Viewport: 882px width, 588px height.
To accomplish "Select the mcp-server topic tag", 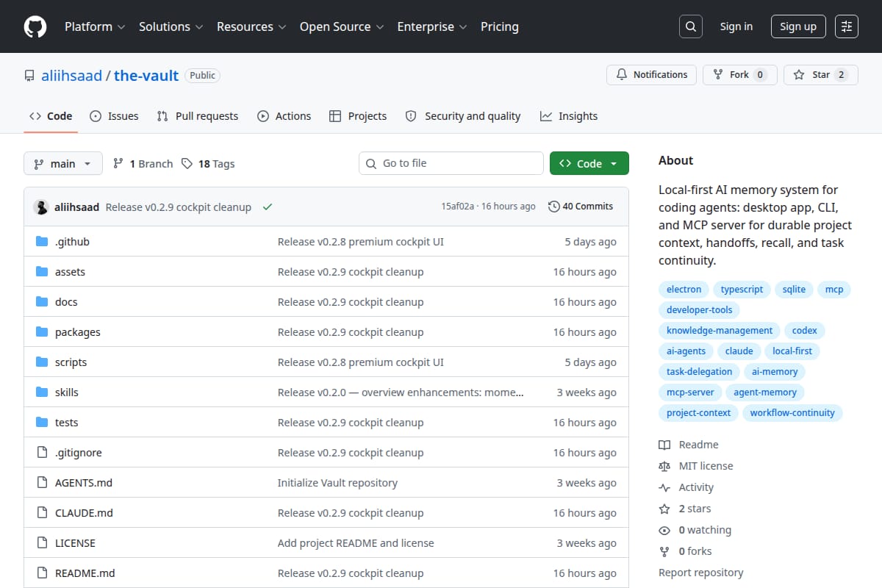I will coord(690,392).
